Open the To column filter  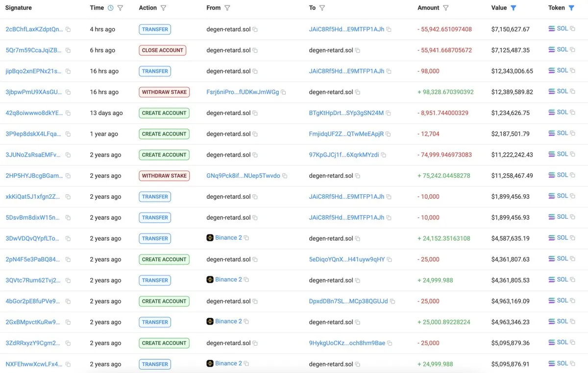click(322, 8)
